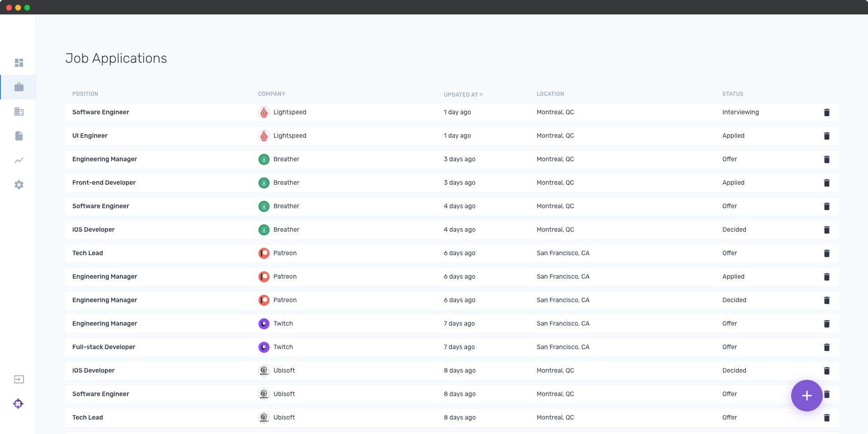This screenshot has width=868, height=434.
Task: Delete the Full-stack Developer application
Action: [826, 347]
